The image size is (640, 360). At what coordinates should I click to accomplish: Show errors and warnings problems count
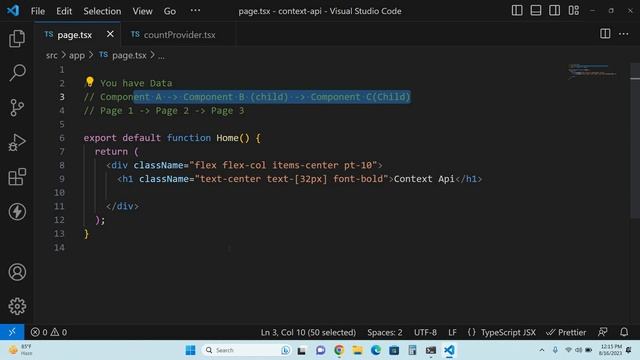(x=49, y=332)
